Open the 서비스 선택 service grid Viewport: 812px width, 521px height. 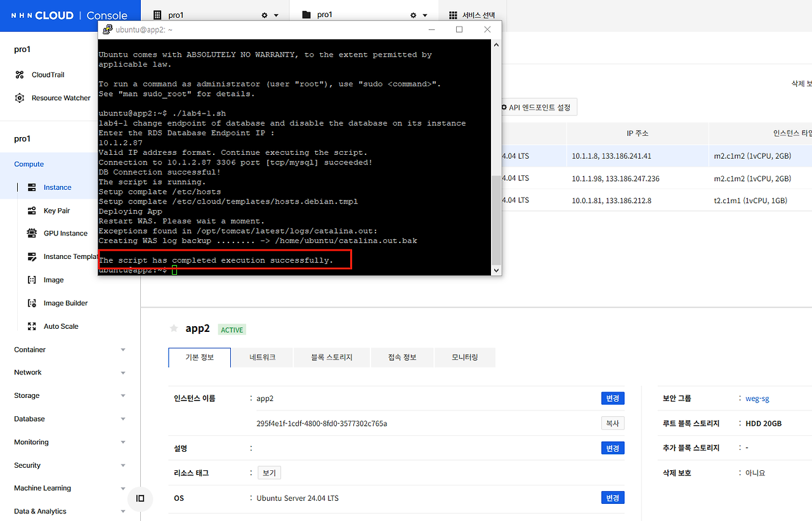pos(471,15)
